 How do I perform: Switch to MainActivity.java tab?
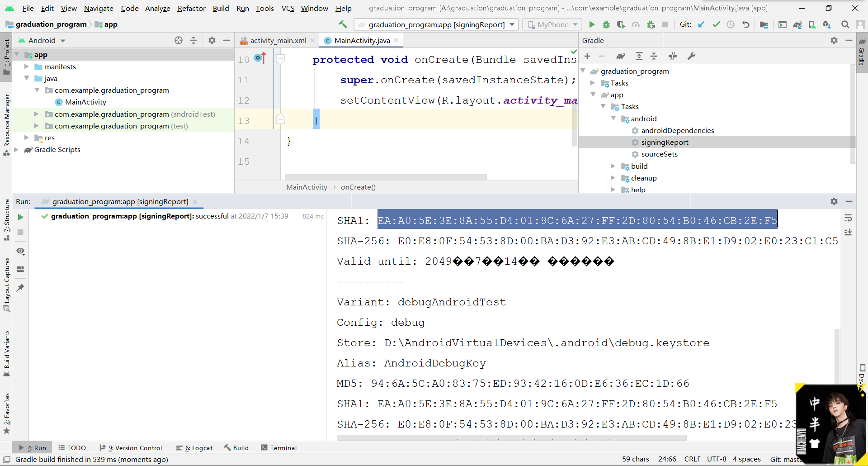[x=362, y=40]
